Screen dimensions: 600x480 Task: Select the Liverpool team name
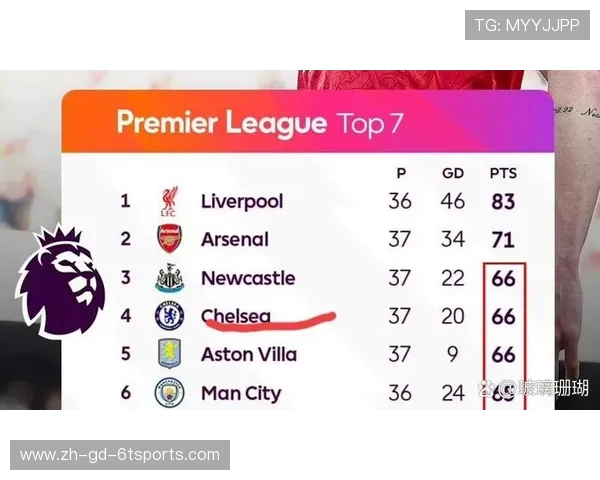click(242, 201)
